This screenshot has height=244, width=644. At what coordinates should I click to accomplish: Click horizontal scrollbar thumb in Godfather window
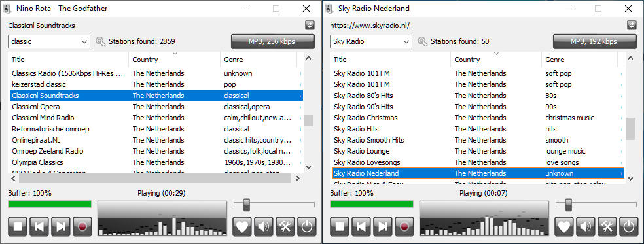coord(155,179)
